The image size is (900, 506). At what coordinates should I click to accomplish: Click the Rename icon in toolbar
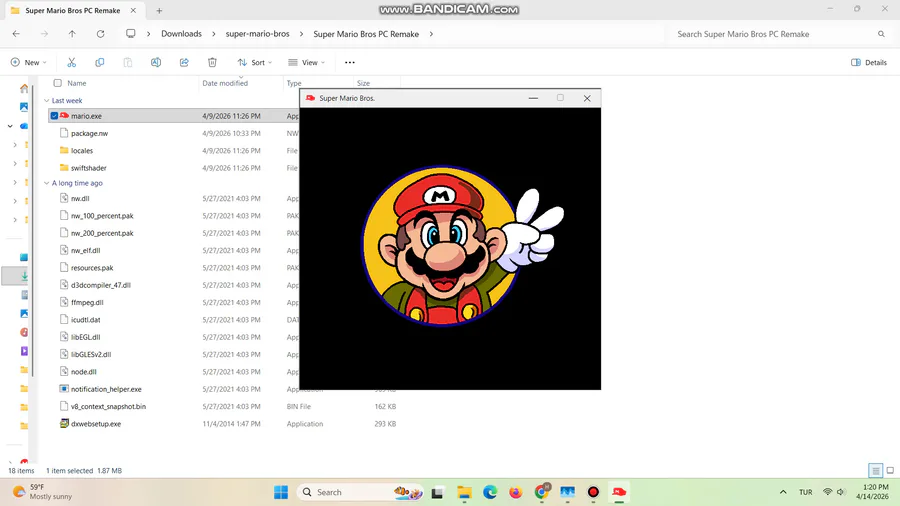tap(156, 62)
